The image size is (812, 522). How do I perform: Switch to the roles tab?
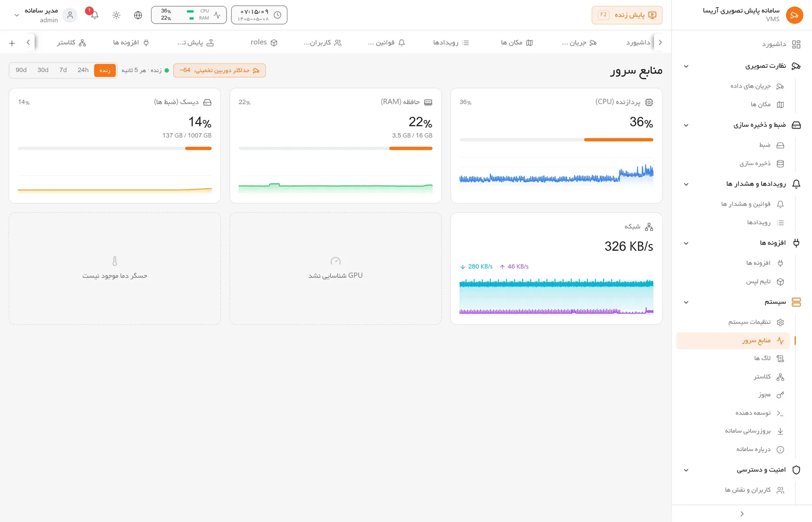click(x=264, y=42)
